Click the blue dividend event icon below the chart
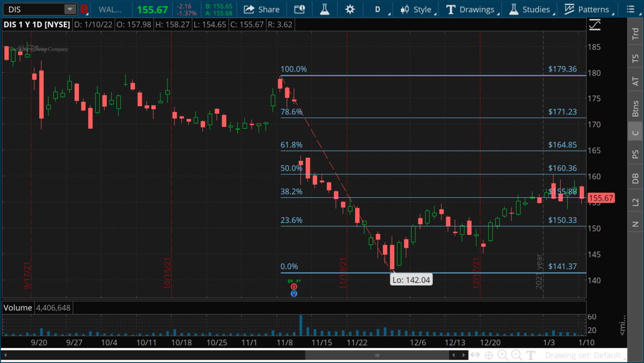This screenshot has width=644, height=363. (x=294, y=293)
